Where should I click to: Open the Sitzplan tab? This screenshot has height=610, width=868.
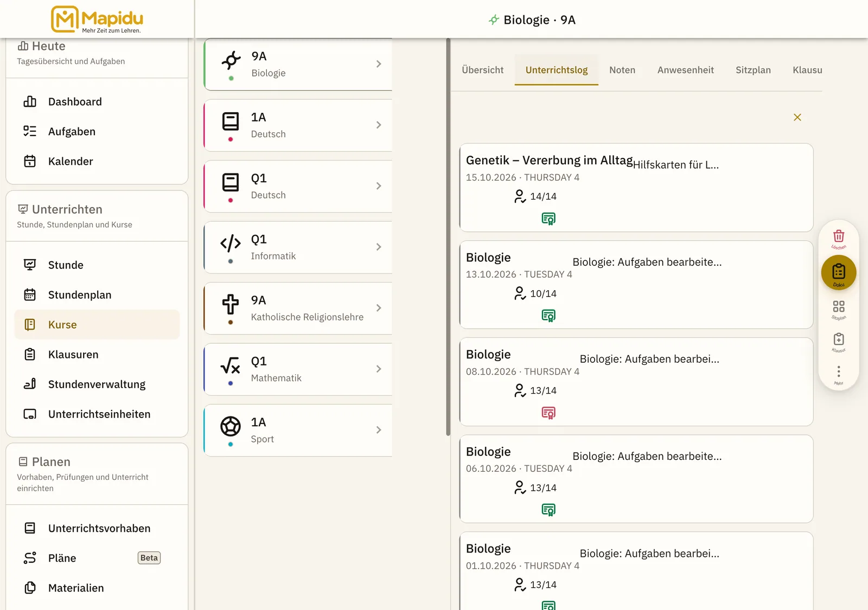[x=753, y=70]
